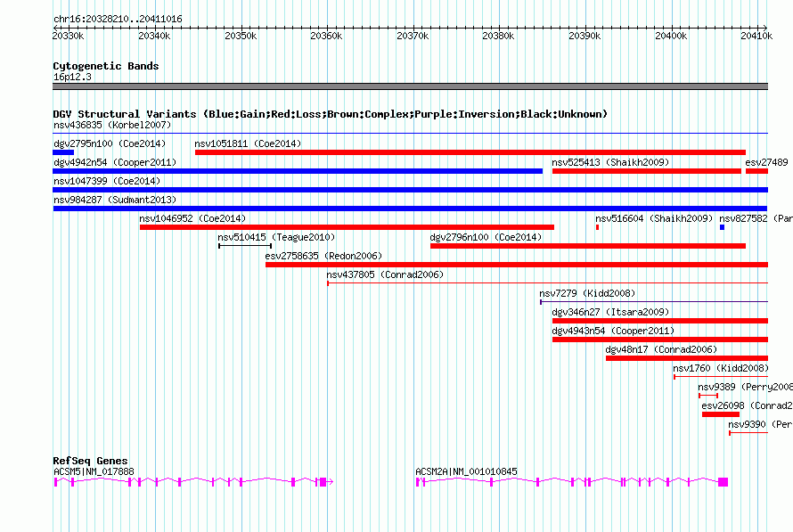Open variant label nsv1046952 (Coe2014)

(x=192, y=218)
